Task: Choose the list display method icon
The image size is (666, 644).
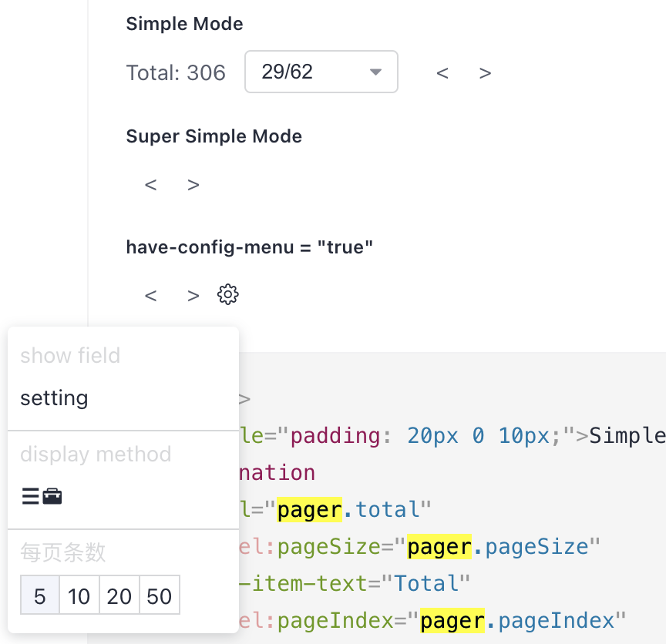Action: 31,496
